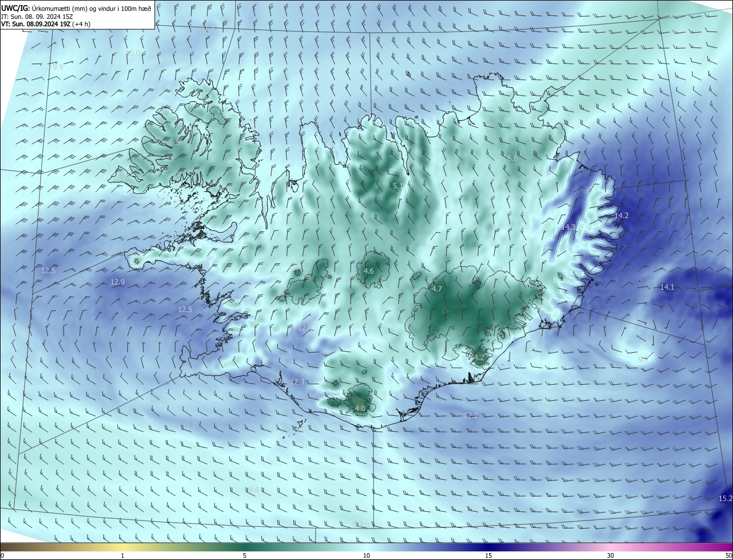Click the 15.2 value label in the southeast corner
This screenshot has width=733, height=560.
click(x=726, y=499)
